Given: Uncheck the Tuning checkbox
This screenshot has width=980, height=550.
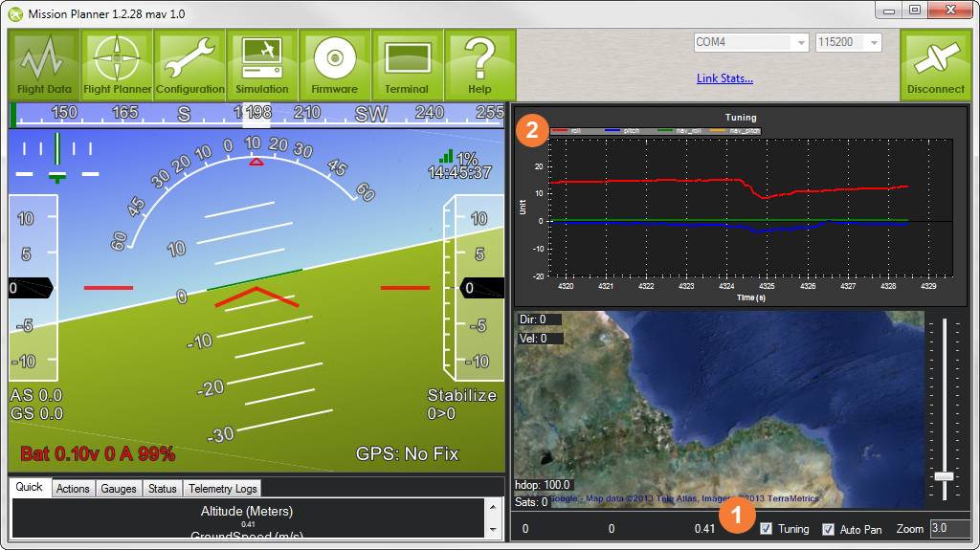Looking at the screenshot, I should (x=766, y=529).
